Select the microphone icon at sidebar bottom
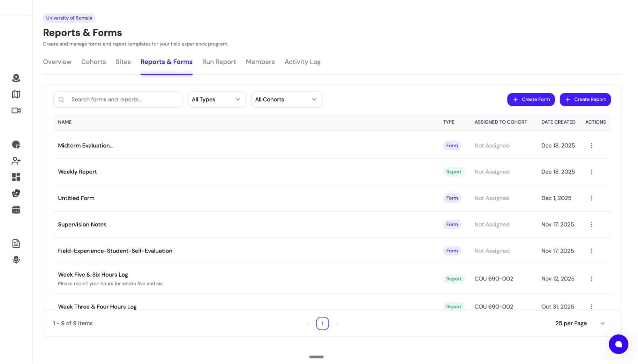The image size is (638, 364). point(16,260)
